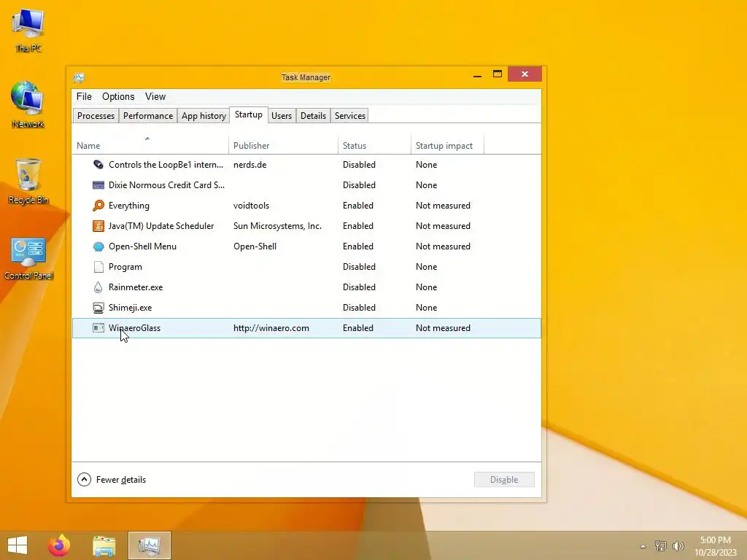Select the Everything row name text
The width and height of the screenshot is (747, 560).
tap(128, 206)
